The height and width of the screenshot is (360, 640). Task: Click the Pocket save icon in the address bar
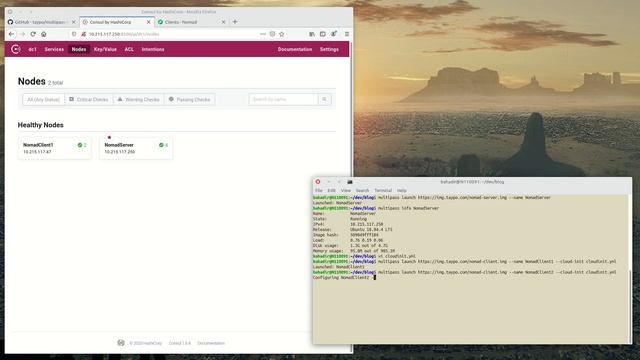[272, 34]
